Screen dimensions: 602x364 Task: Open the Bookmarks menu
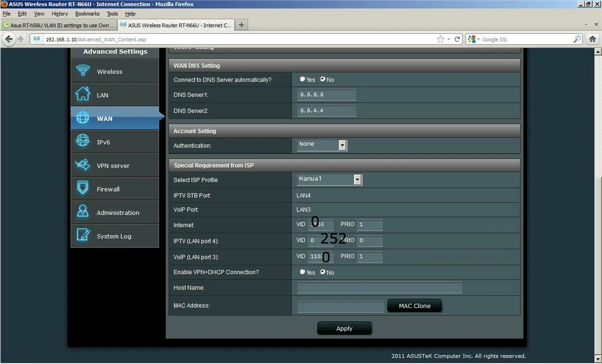tap(87, 14)
